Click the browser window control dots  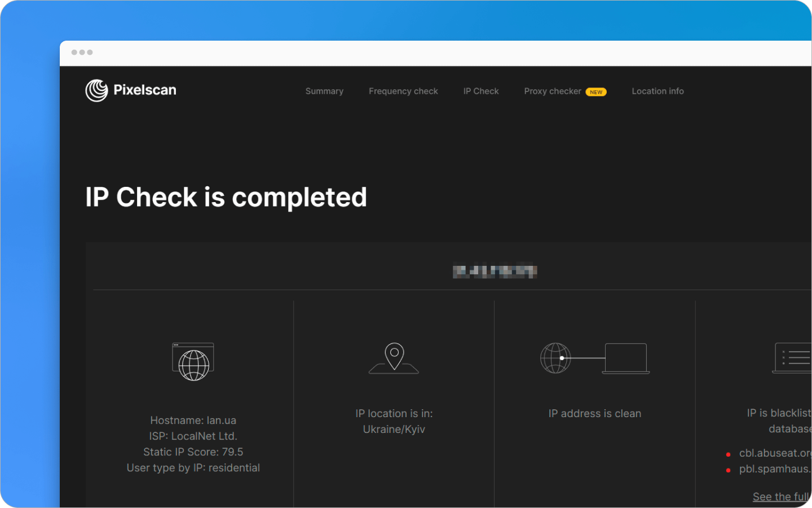tap(82, 52)
